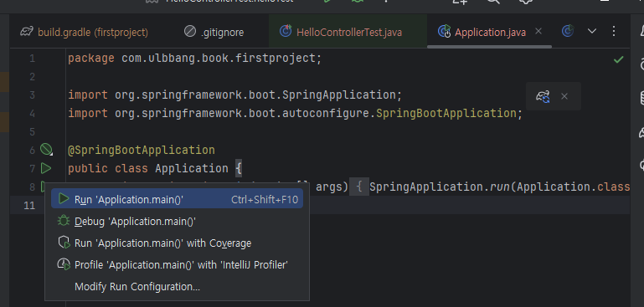Click the 'public class Application {' line
This screenshot has height=307, width=644.
[x=156, y=168]
